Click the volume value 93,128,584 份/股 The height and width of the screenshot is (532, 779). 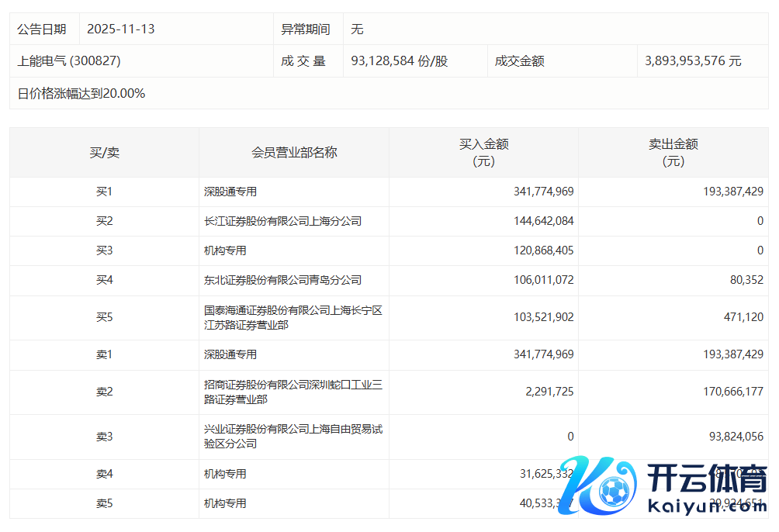point(399,61)
